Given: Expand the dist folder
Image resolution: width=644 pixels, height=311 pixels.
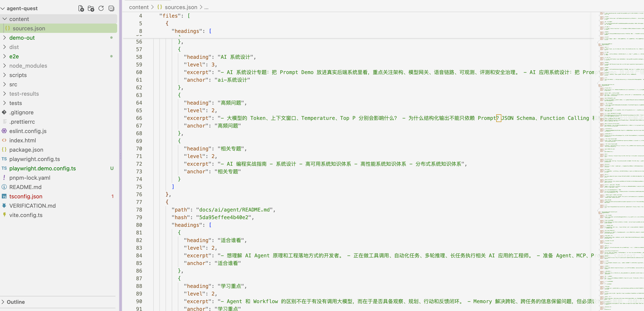Looking at the screenshot, I should 5,47.
